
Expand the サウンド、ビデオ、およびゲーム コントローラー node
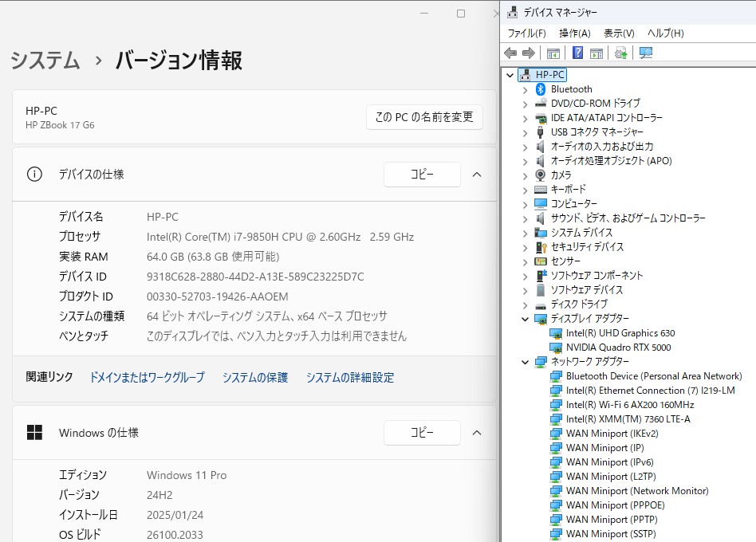(x=525, y=218)
